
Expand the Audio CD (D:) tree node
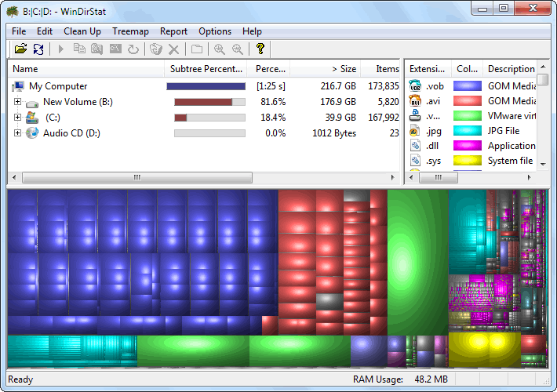coord(17,133)
